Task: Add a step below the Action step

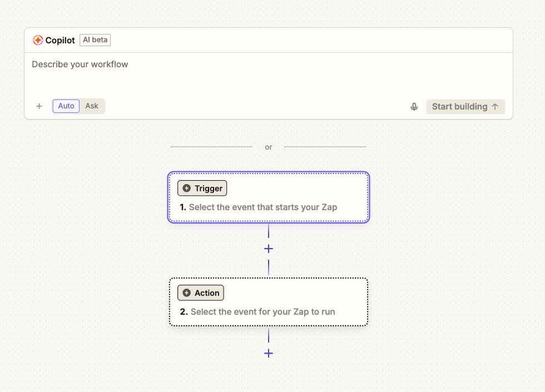Action: (269, 353)
